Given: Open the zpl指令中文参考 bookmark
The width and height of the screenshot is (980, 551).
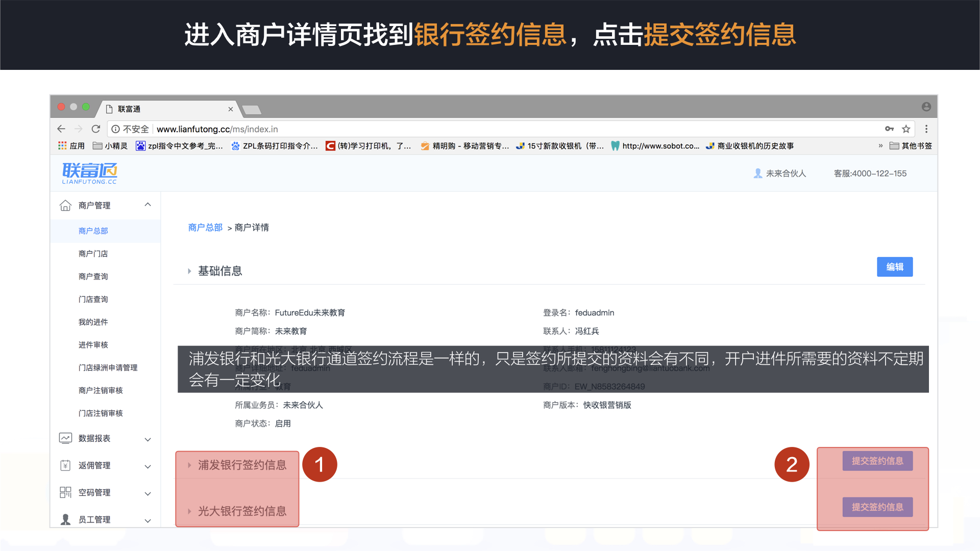Looking at the screenshot, I should pyautogui.click(x=179, y=146).
